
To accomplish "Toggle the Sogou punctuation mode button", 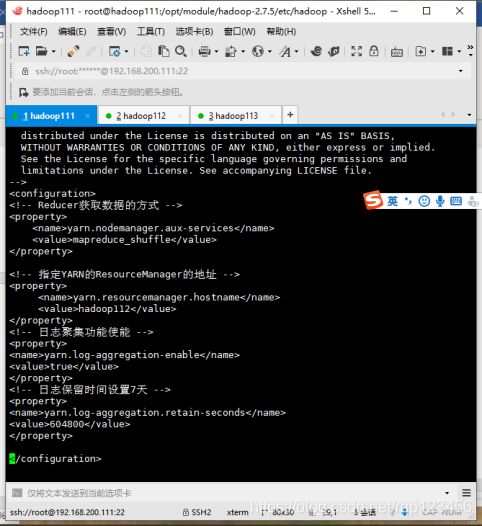I will pyautogui.click(x=408, y=201).
